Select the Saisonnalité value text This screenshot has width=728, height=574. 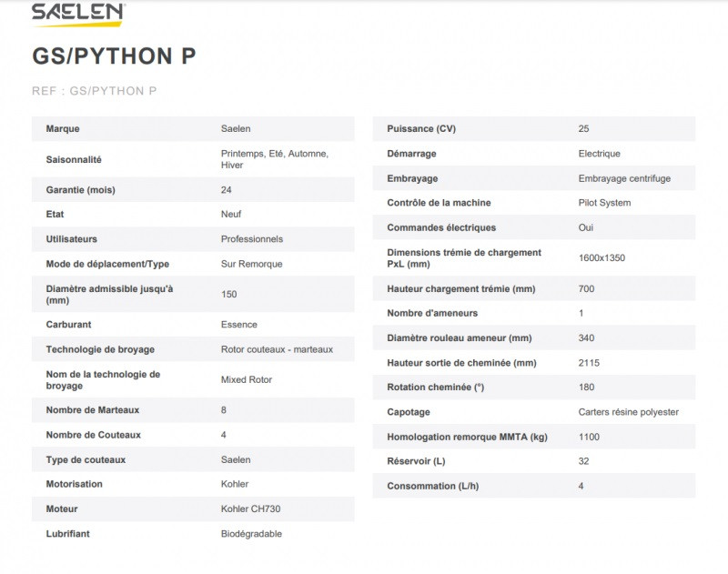point(274,159)
